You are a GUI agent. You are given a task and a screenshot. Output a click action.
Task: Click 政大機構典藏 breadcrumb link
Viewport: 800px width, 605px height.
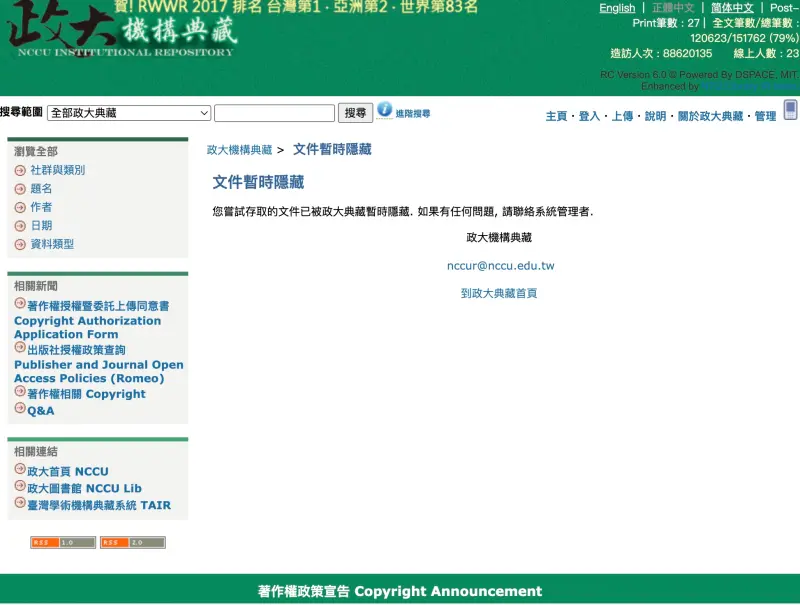pos(239,150)
